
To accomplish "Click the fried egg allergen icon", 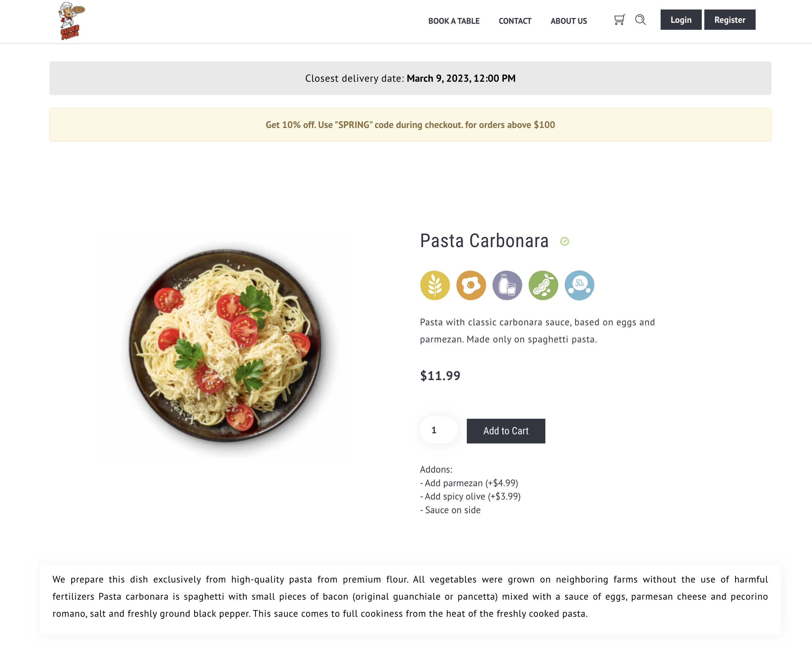I will point(471,285).
